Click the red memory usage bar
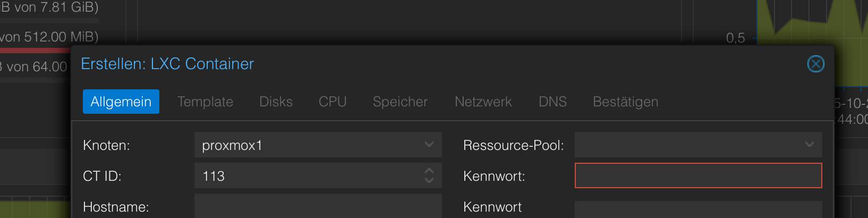Screen dimensions: 868x218 [35, 51]
